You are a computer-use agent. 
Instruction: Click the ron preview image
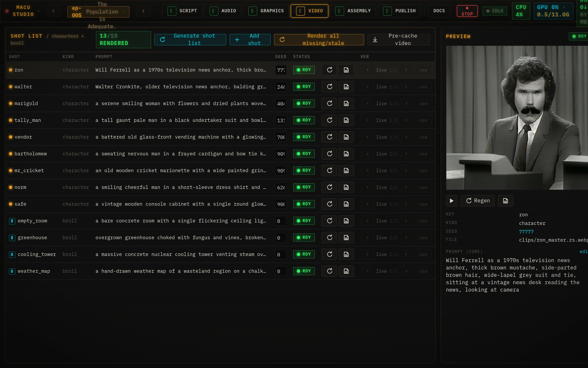click(517, 118)
